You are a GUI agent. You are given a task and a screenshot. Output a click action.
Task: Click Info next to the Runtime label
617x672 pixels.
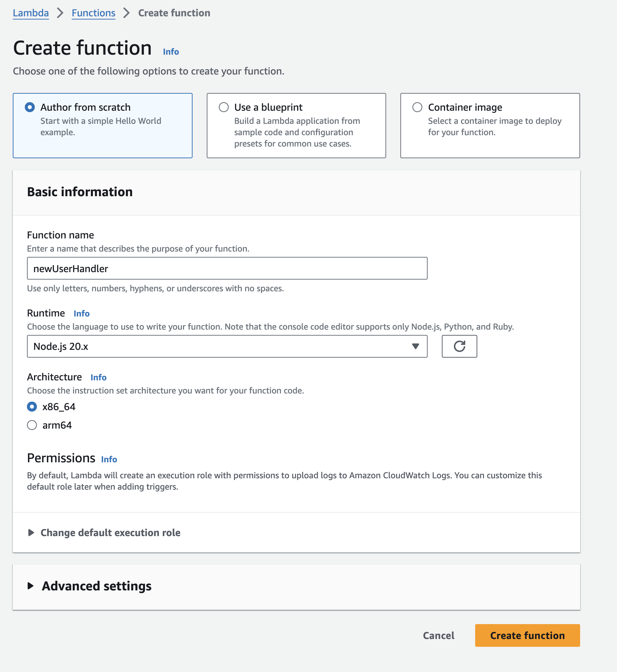81,313
